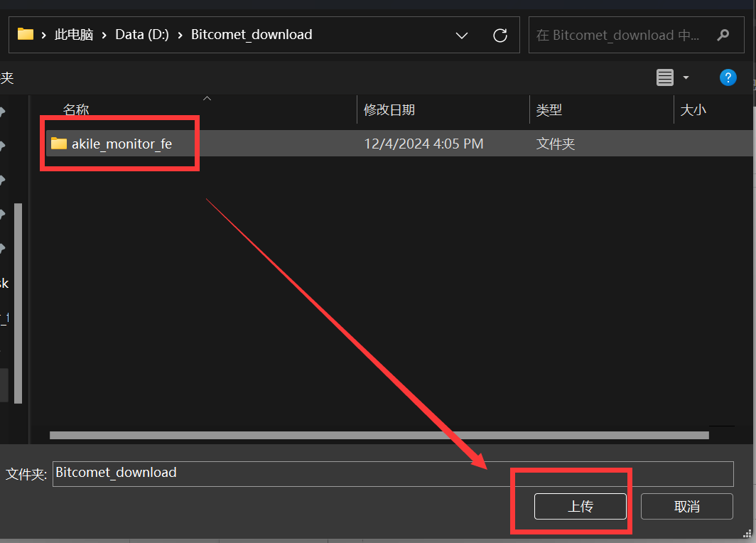Sort by the 名称 column header
Image resolution: width=756 pixels, height=543 pixels.
click(x=76, y=109)
